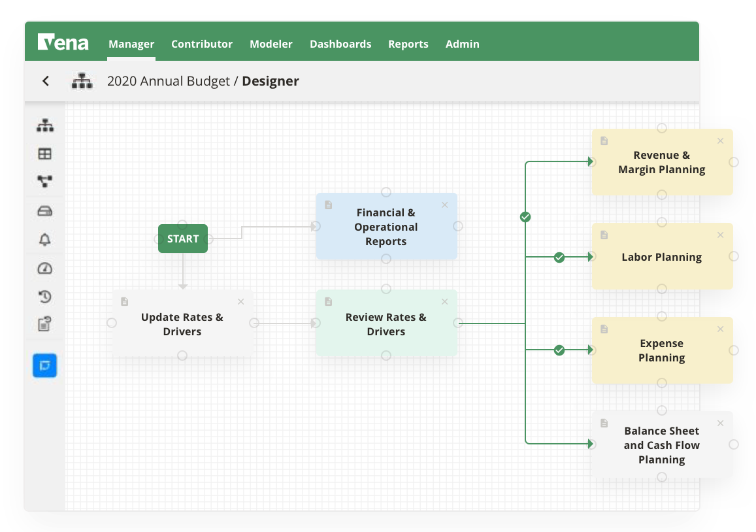Click the highlighted blue sidebar icon
The width and height of the screenshot is (756, 532).
point(44,366)
